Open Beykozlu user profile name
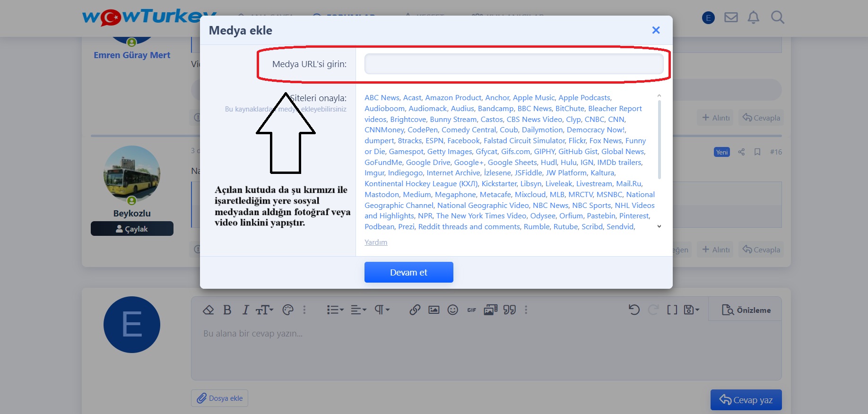 click(132, 213)
